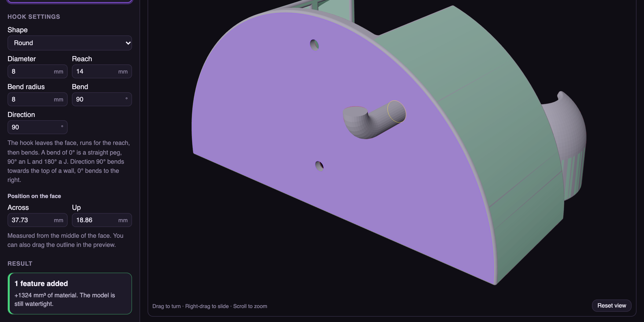Viewport: 644px width, 322px height.
Task: Edit the Up position field 18.86
Action: pyautogui.click(x=102, y=220)
